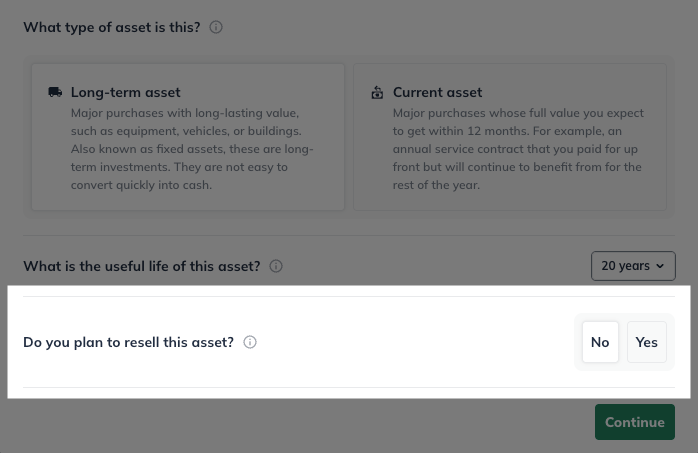Click info icon beside asset type question
Viewport: 698px width, 453px height.
pos(216,27)
